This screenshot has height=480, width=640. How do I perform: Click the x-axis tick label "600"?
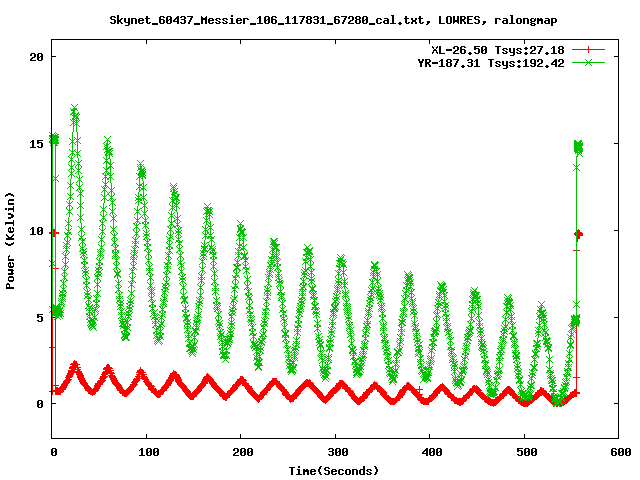click(x=620, y=452)
